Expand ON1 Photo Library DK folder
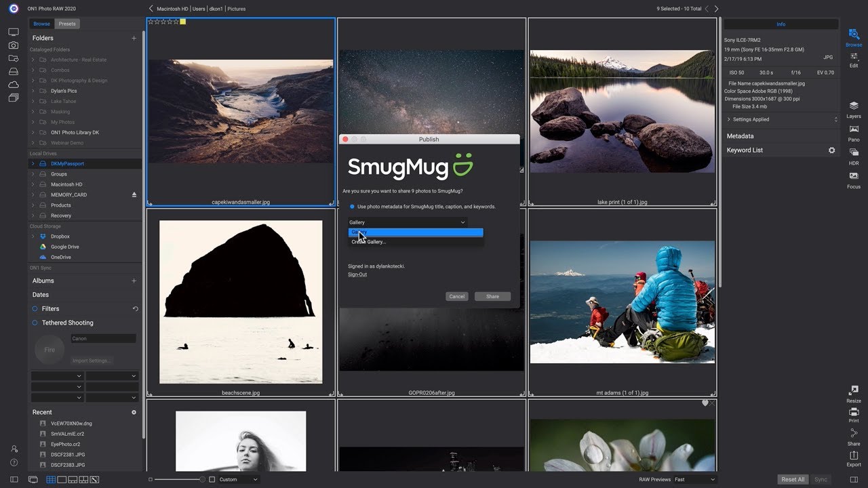 [33, 132]
